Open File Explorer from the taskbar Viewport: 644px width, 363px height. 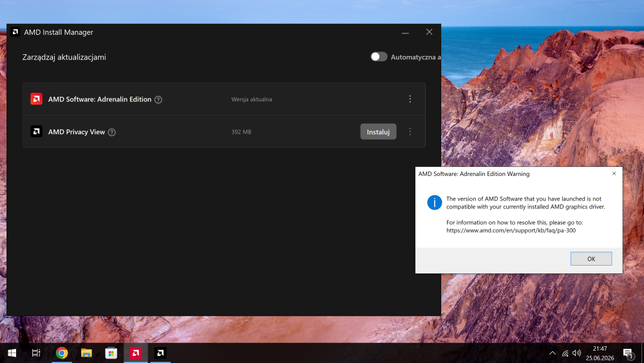pos(86,353)
